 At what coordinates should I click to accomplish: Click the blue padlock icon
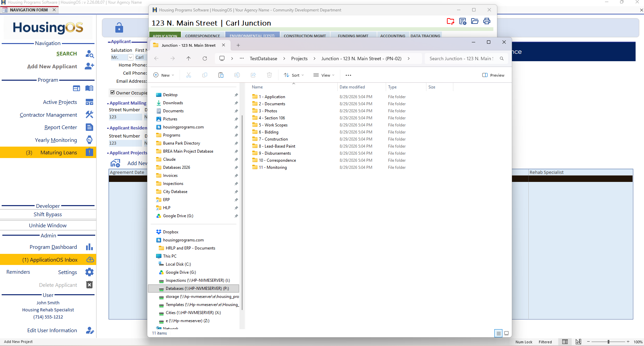click(x=119, y=28)
